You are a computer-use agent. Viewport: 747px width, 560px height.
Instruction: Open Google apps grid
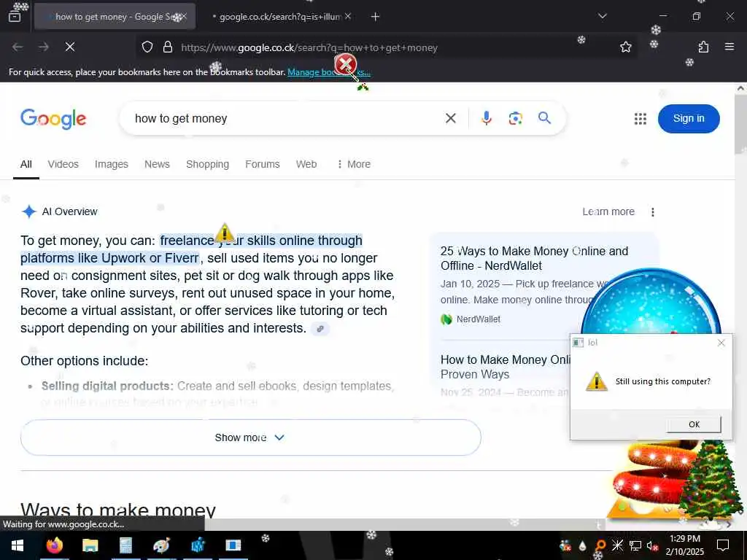640,119
